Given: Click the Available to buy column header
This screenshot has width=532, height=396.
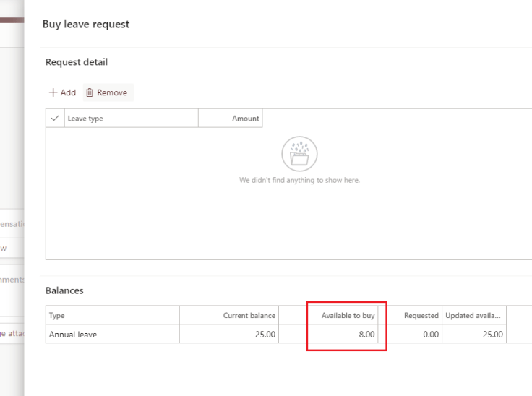Looking at the screenshot, I should pyautogui.click(x=348, y=316).
